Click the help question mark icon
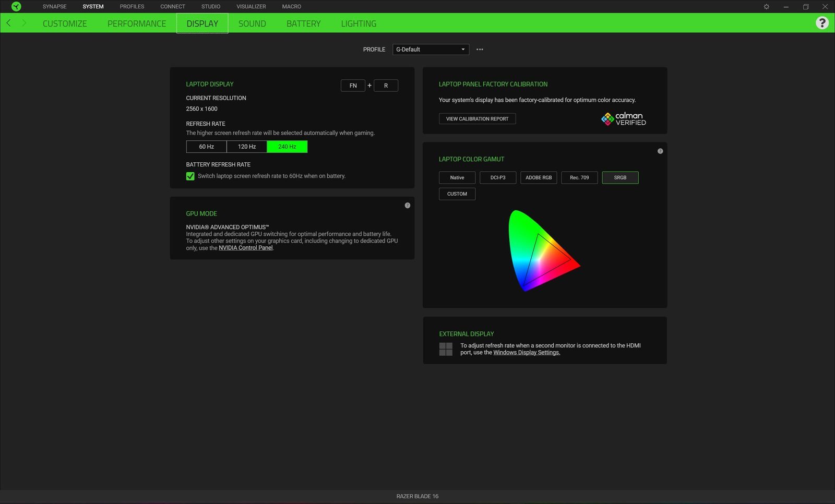The image size is (835, 504). [822, 23]
